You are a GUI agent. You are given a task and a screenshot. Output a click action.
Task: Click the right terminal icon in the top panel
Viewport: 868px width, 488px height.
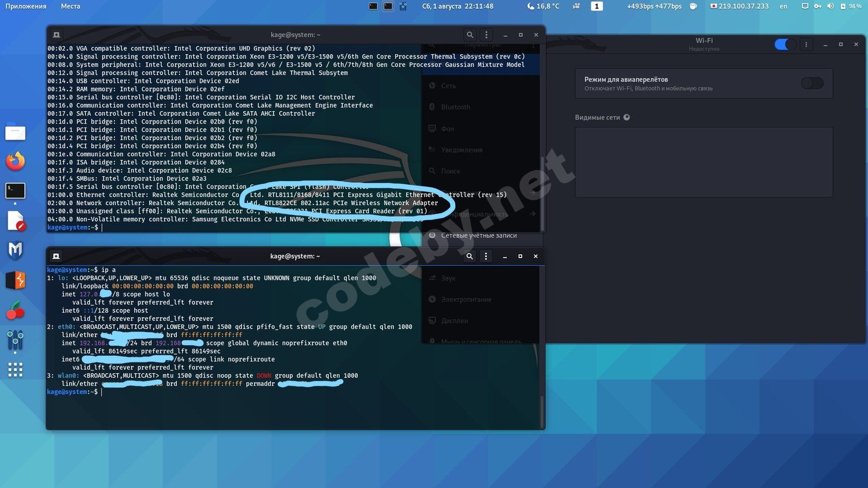click(x=388, y=6)
